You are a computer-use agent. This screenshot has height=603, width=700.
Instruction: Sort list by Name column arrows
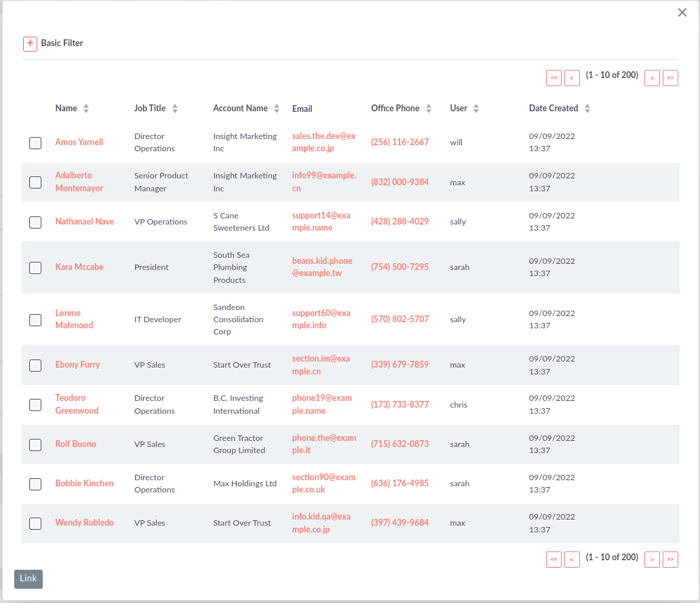[86, 109]
